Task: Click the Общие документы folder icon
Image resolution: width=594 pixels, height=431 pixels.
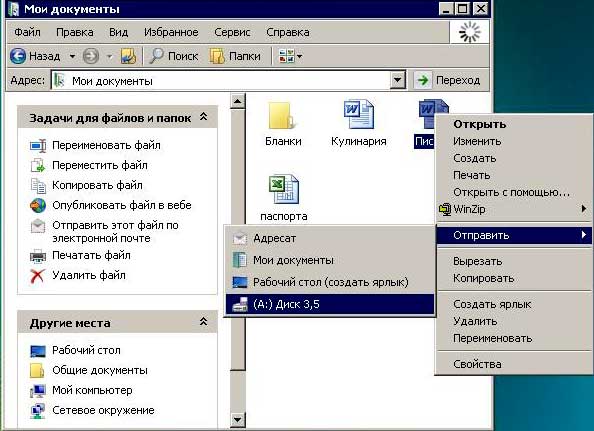Action: coord(37,370)
